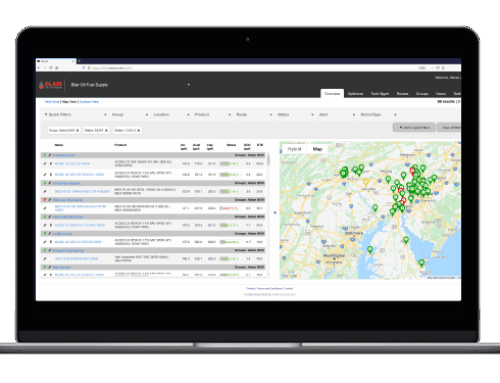Click the red flag icon in group row
Image resolution: width=500 pixels, height=383 pixels.
coord(45,200)
